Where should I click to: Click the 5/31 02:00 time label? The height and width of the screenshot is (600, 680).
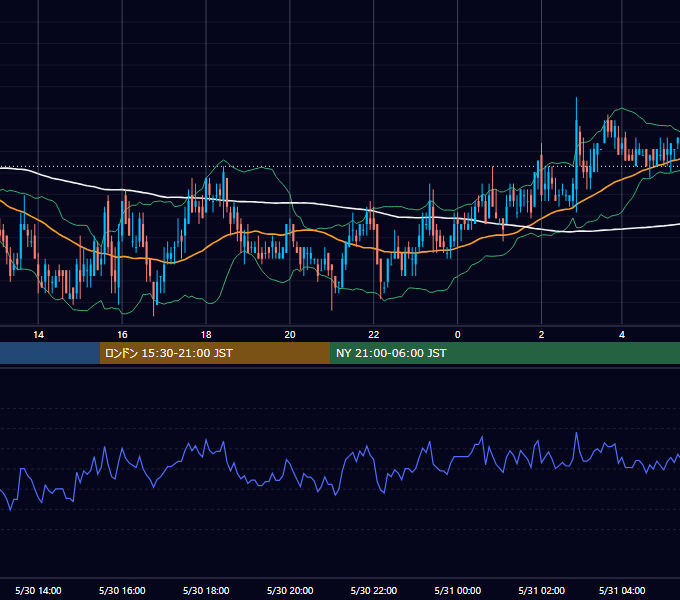[541, 590]
